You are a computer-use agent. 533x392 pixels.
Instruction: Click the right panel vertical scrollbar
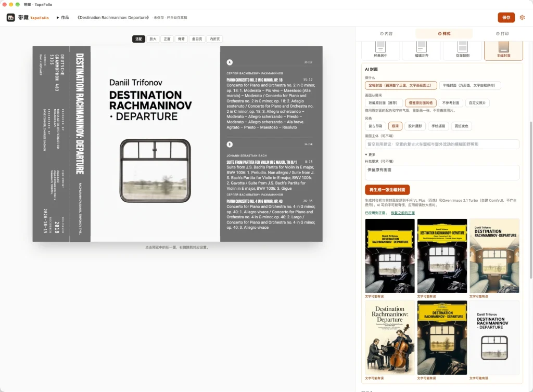(530, 200)
